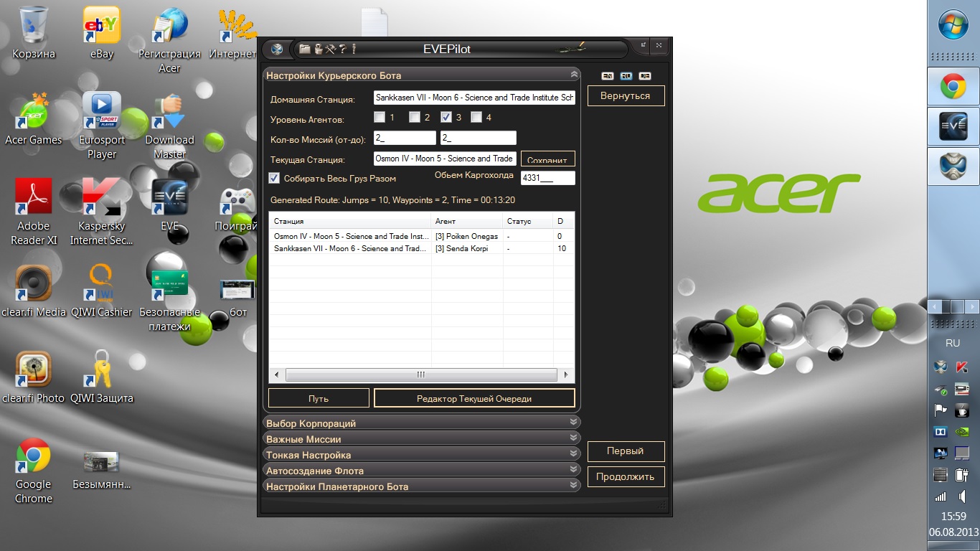Click the EVEPilot globe logo button
The image size is (980, 551).
[277, 50]
